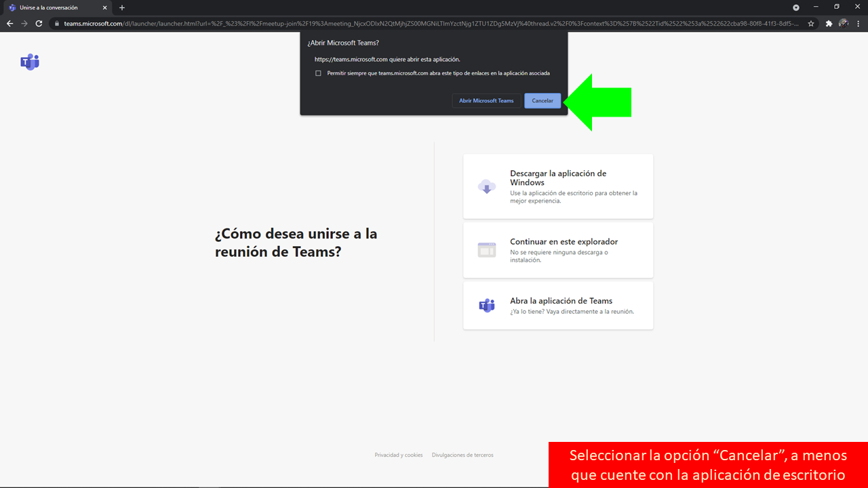Go back to the previous page

9,23
